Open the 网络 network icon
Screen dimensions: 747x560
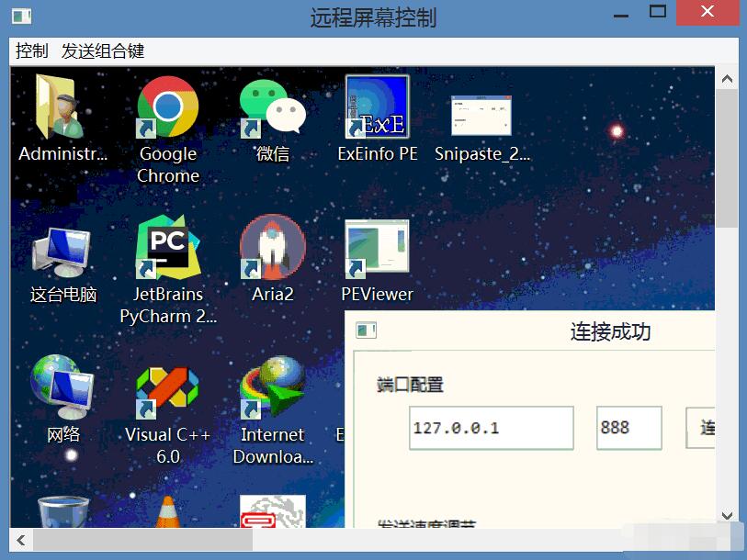(x=62, y=386)
